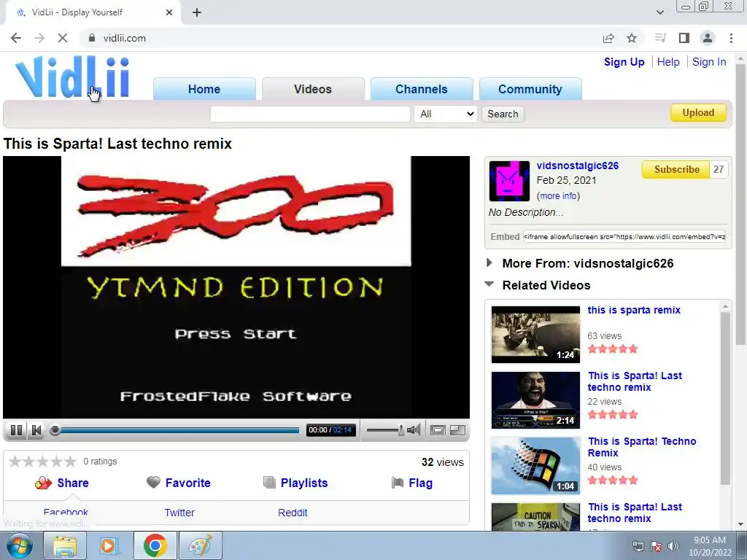
Task: Launch Windows Media Player from taskbar
Action: (x=109, y=545)
